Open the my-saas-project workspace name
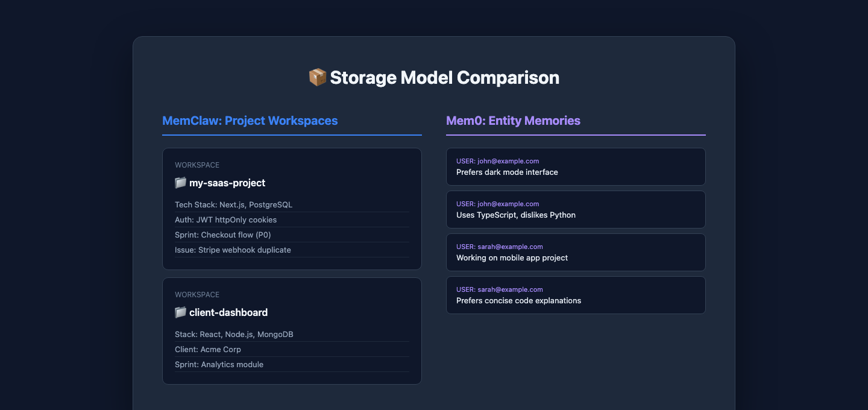The width and height of the screenshot is (868, 410). pos(227,183)
